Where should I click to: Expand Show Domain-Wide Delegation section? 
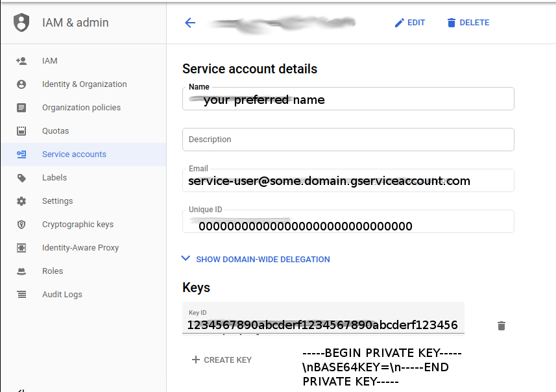pyautogui.click(x=256, y=259)
